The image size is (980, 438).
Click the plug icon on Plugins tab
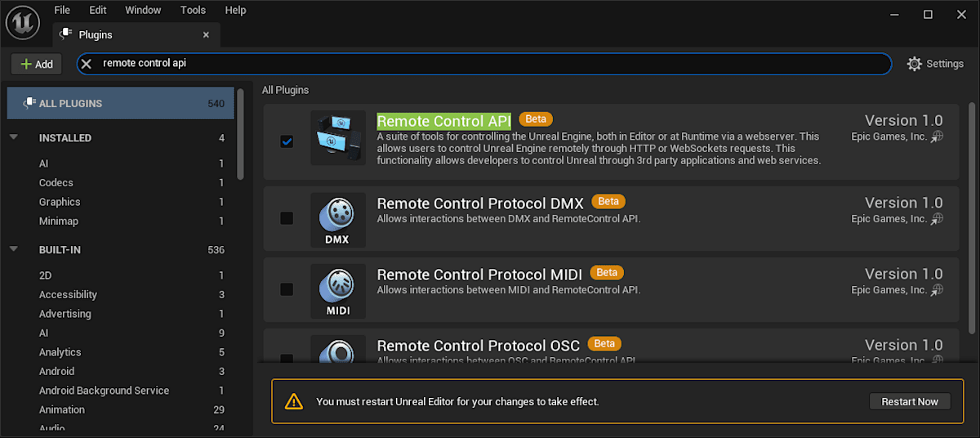click(66, 35)
